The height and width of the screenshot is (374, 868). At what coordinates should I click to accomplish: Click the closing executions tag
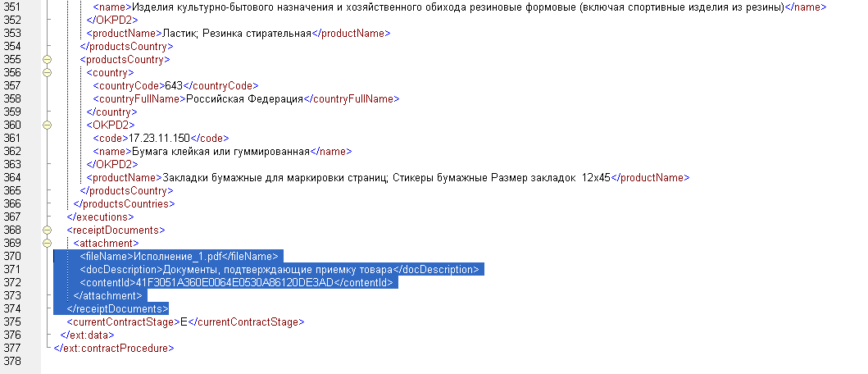tap(100, 217)
